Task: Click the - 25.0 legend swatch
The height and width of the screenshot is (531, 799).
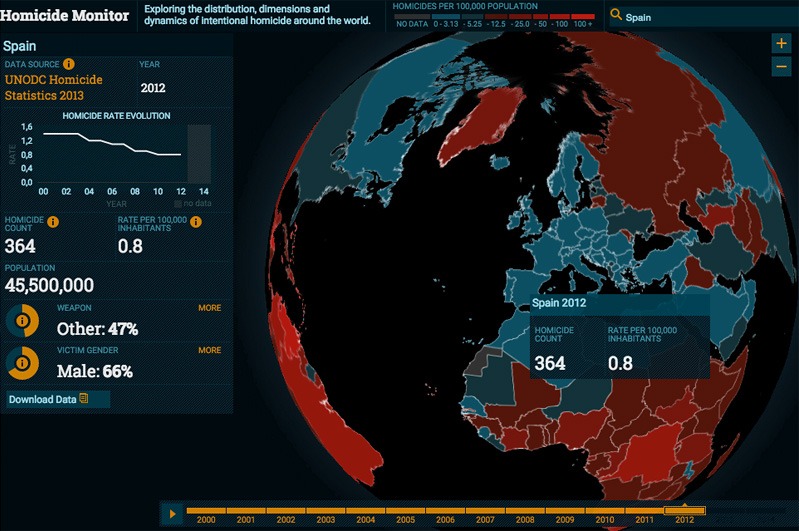Action: coord(520,17)
